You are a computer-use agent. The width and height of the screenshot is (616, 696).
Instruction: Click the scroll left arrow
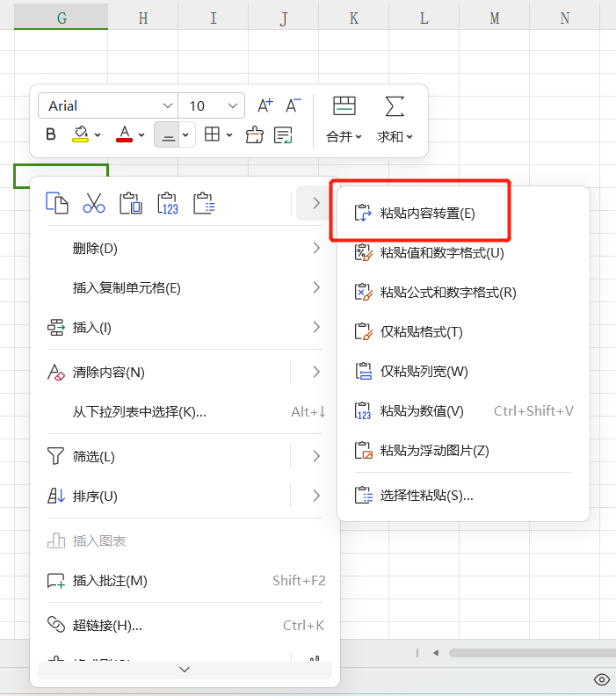tap(436, 652)
